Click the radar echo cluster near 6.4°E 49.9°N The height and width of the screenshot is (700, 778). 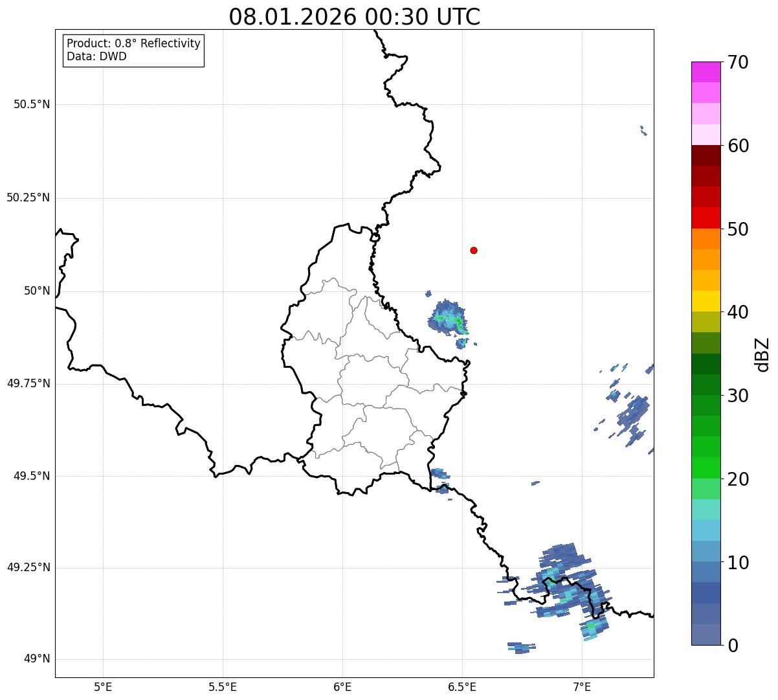coord(448,317)
